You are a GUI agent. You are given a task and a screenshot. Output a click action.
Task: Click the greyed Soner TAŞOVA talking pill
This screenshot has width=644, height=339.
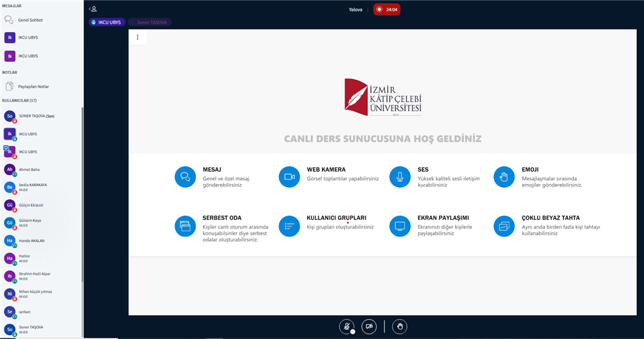click(x=149, y=22)
